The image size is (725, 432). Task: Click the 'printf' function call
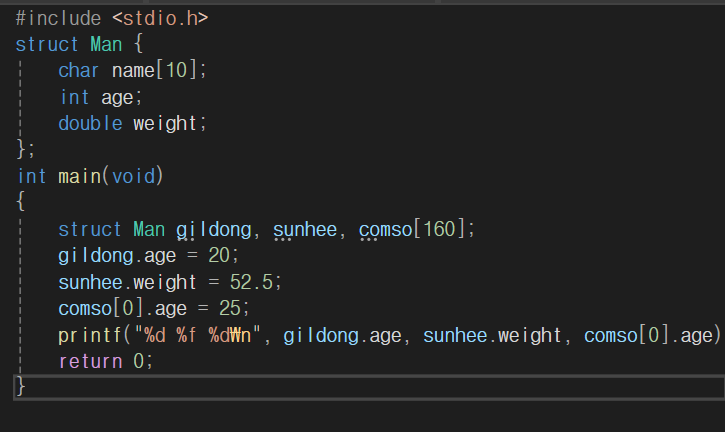tap(90, 336)
